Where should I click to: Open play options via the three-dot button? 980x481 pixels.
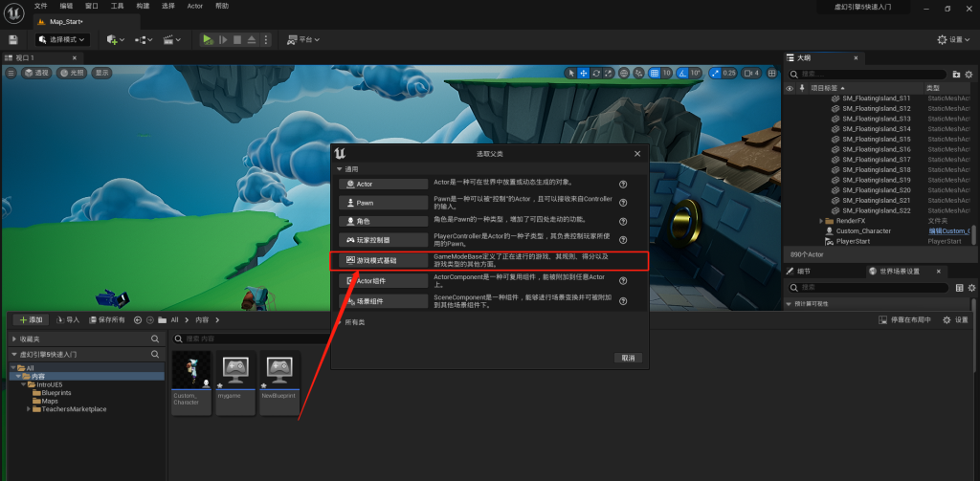point(266,39)
